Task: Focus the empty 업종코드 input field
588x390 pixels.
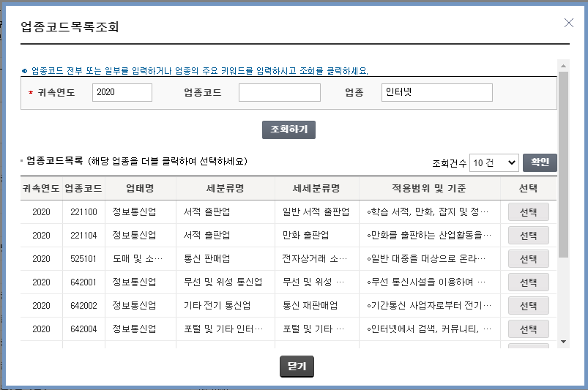Action: [x=280, y=92]
